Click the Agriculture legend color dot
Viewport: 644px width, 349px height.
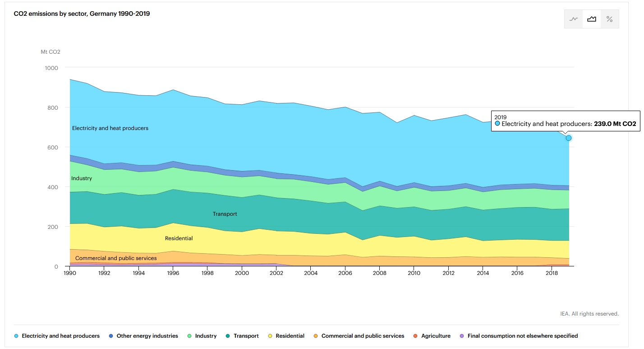[x=415, y=336]
